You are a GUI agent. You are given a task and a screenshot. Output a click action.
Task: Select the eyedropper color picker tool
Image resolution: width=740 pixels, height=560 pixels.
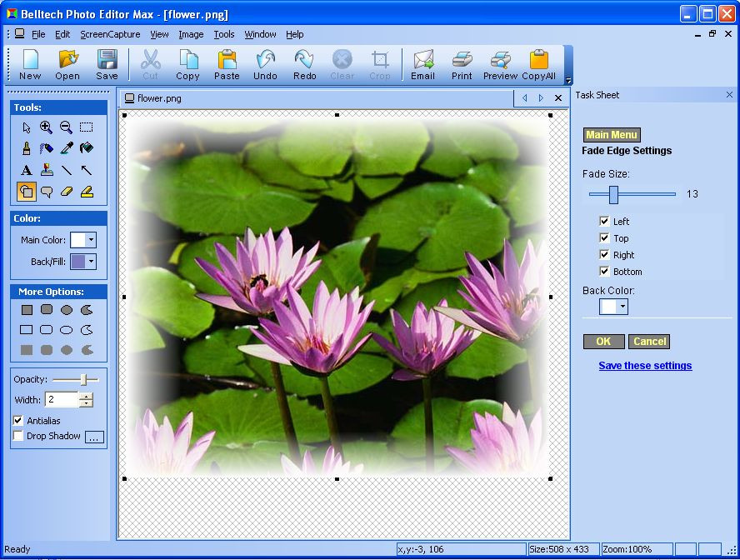(x=67, y=148)
